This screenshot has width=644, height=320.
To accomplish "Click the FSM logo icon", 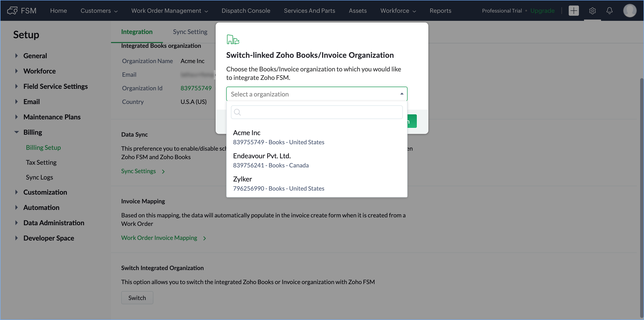I will click(x=12, y=10).
